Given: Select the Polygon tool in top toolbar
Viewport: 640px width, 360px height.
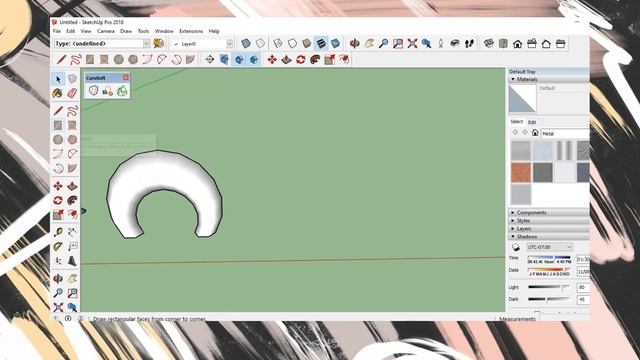Looking at the screenshot, I should pos(133,60).
